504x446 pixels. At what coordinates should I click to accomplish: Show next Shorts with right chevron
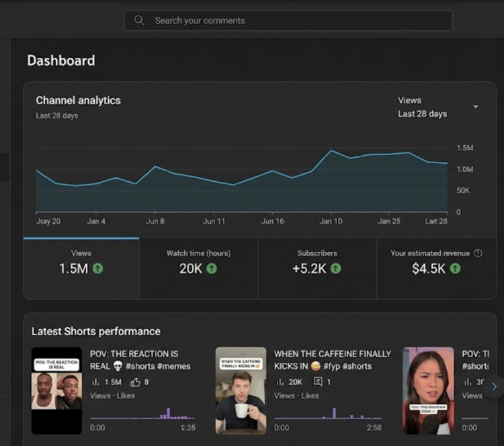[x=495, y=386]
